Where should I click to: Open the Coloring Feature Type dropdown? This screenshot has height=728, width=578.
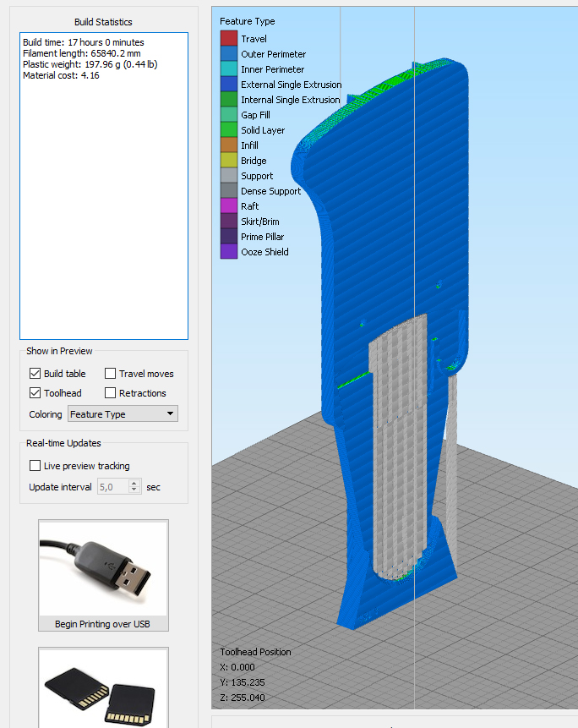click(x=123, y=413)
